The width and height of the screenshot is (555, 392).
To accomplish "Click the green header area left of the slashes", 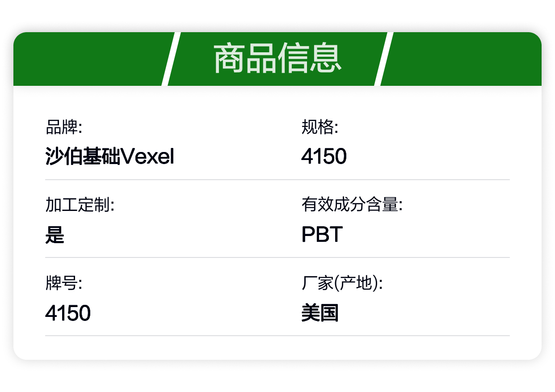I will [89, 59].
